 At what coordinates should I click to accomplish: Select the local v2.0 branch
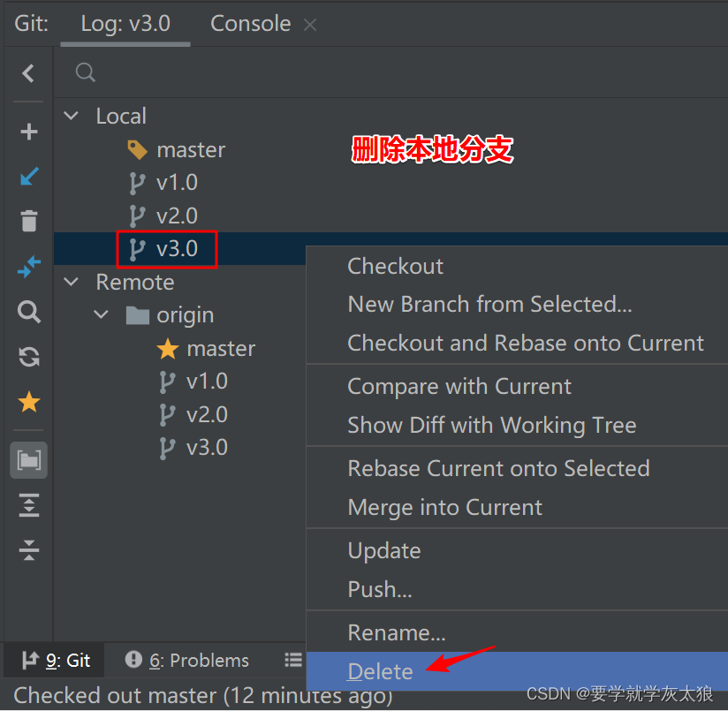click(177, 216)
